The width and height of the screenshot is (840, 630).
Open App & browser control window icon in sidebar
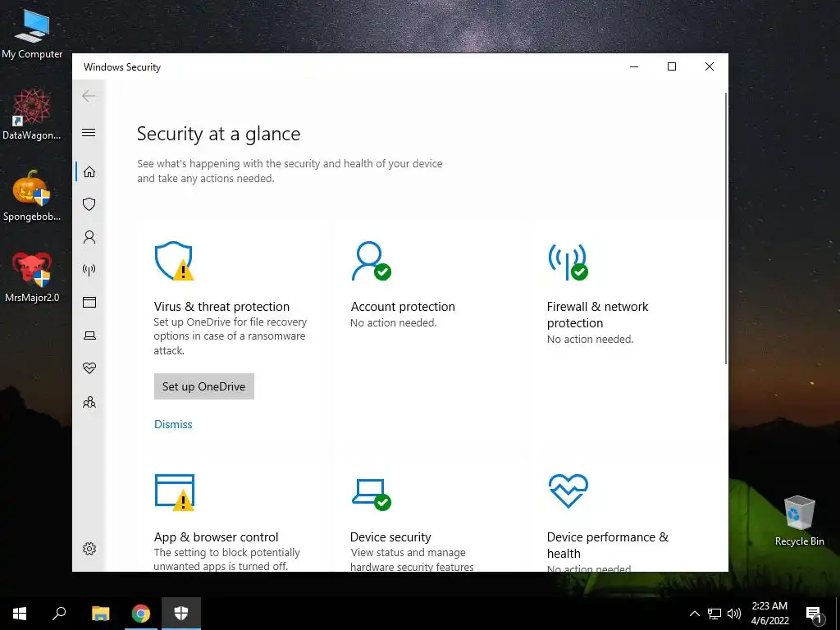(89, 303)
